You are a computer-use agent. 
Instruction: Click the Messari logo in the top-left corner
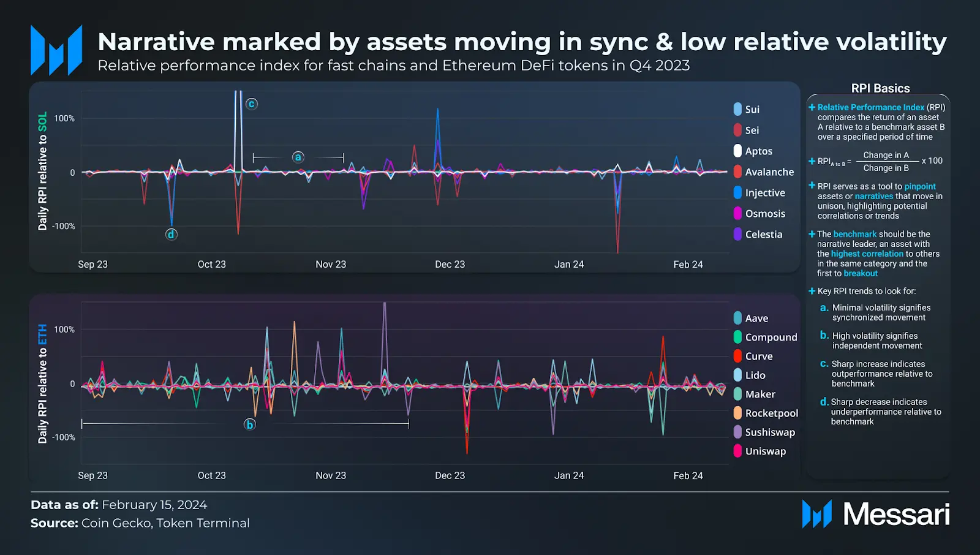tap(56, 50)
